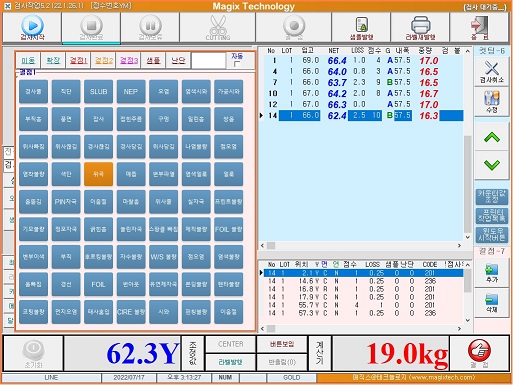Select the NEP defect button

click(x=131, y=91)
